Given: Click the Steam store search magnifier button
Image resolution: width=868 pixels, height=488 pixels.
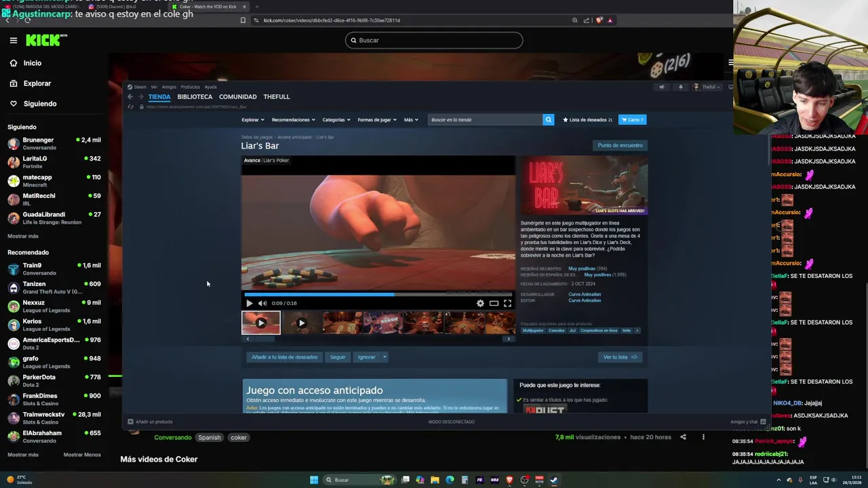Looking at the screenshot, I should [x=548, y=120].
